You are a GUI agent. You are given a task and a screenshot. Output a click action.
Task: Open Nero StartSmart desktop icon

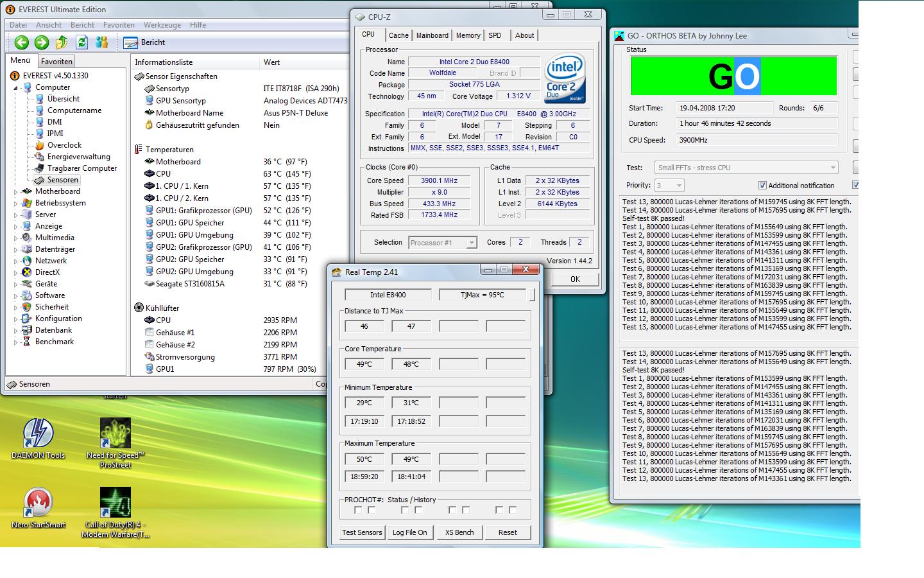coord(38,508)
